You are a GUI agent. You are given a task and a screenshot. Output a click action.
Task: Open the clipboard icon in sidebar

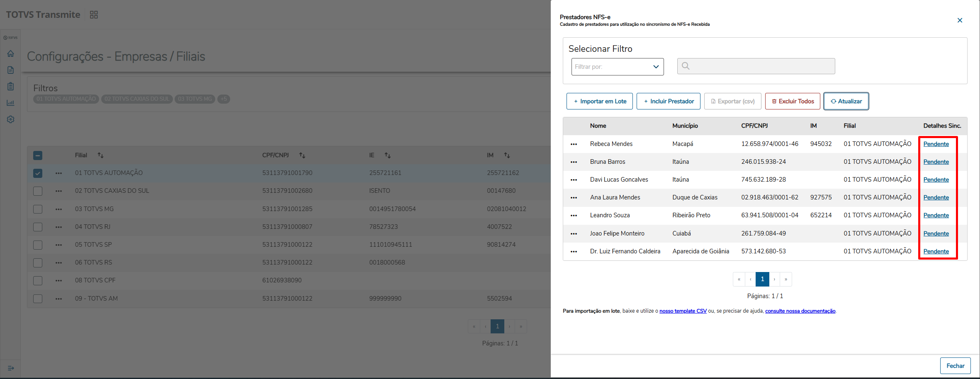(x=11, y=86)
